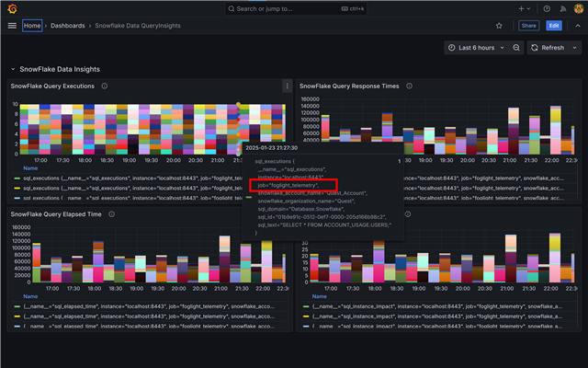Click the Refresh button

point(548,48)
